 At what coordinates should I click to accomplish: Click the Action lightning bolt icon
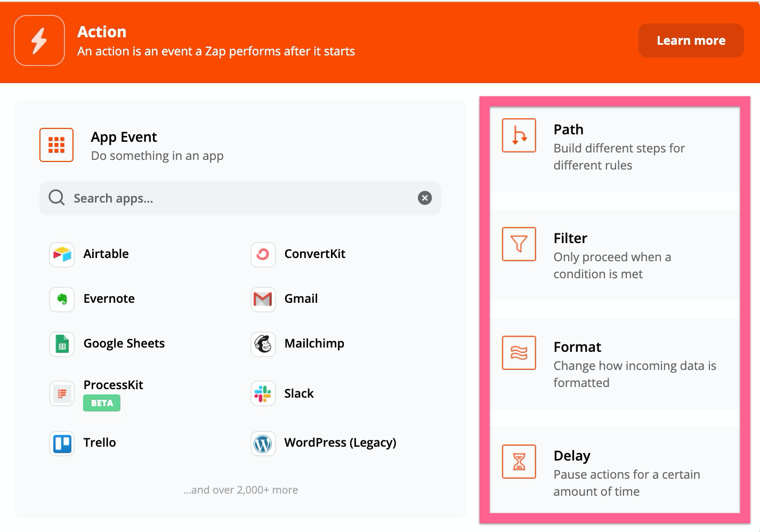39,41
